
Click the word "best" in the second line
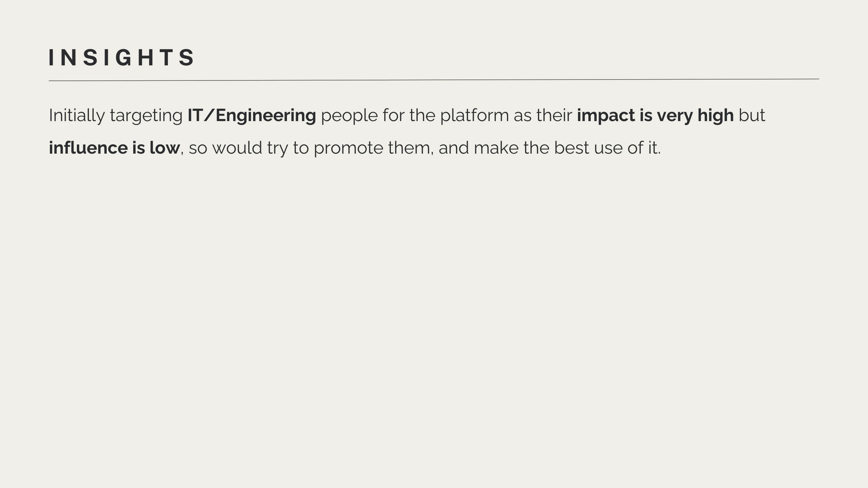pos(571,148)
